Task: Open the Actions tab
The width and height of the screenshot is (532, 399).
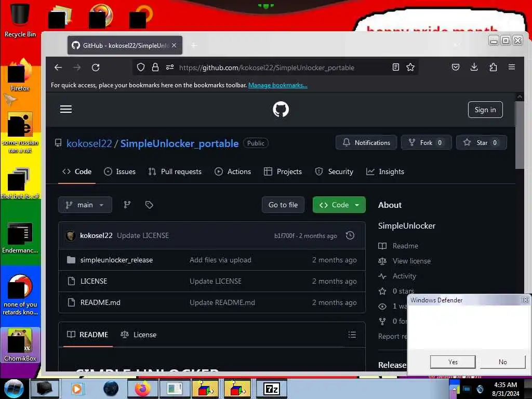Action: [x=233, y=171]
